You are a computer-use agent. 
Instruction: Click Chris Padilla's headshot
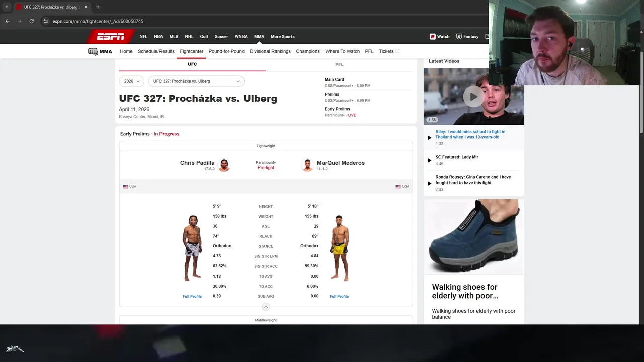click(x=224, y=165)
